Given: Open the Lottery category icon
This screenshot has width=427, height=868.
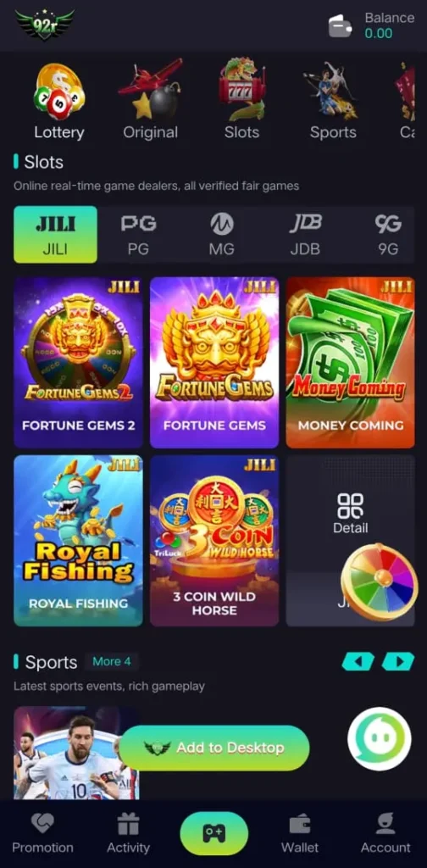Looking at the screenshot, I should pyautogui.click(x=59, y=92).
